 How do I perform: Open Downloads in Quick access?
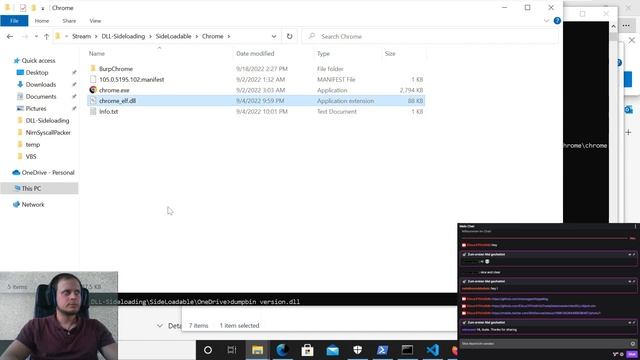tap(41, 84)
